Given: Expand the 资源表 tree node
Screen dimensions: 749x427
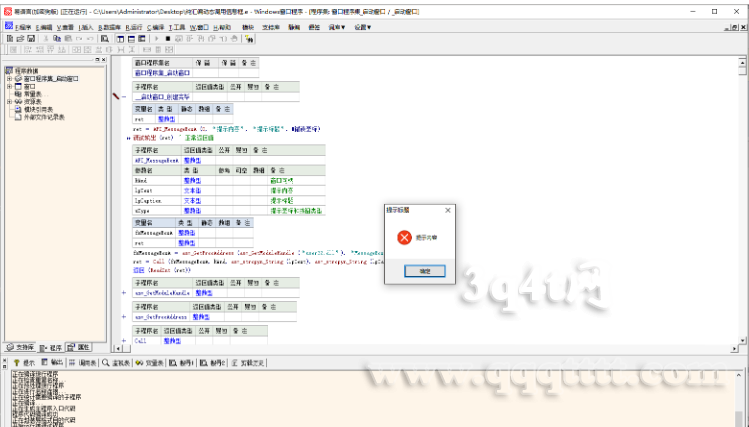Looking at the screenshot, I should click(9, 102).
